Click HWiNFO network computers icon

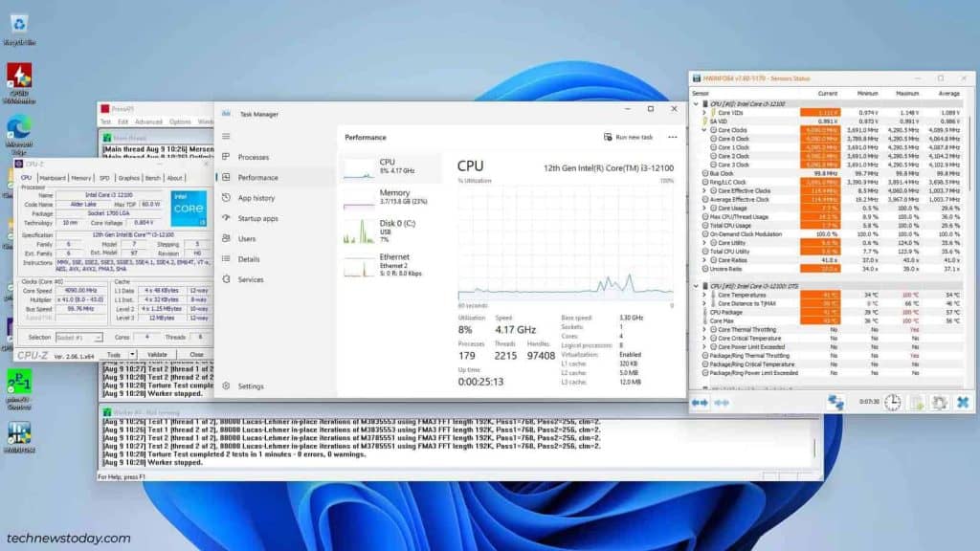(835, 403)
